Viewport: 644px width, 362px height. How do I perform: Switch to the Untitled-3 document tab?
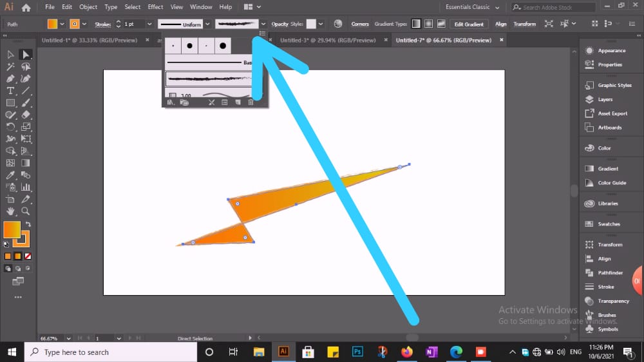point(328,41)
